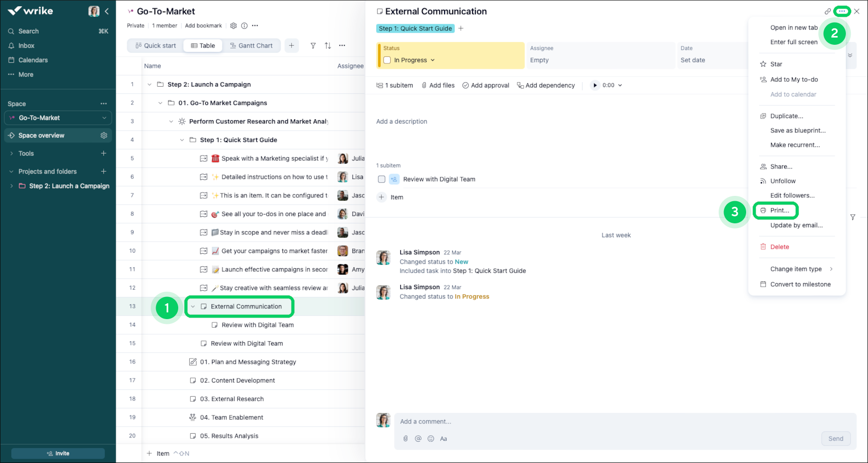Viewport: 868px width, 463px height.
Task: Open the Inbox
Action: (26, 46)
